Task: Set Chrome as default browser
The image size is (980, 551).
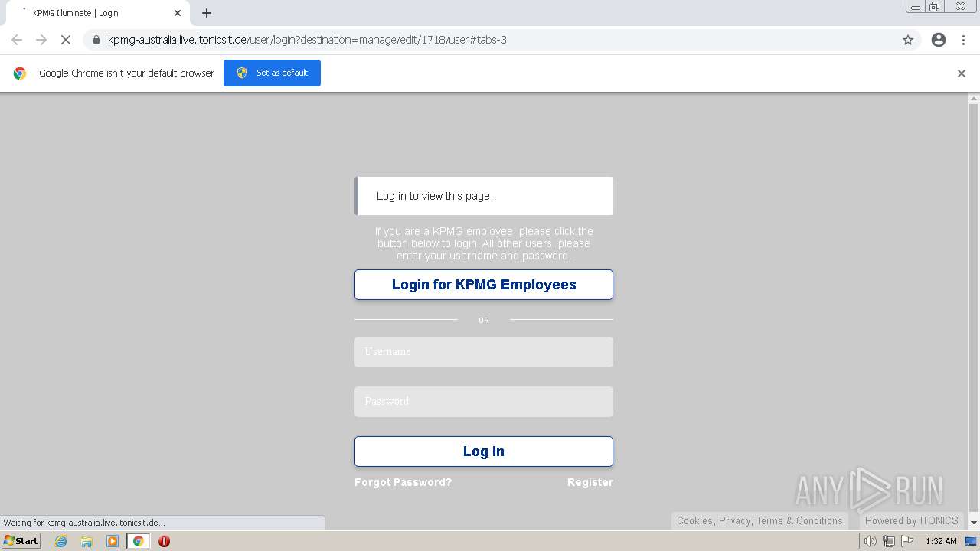Action: (272, 73)
